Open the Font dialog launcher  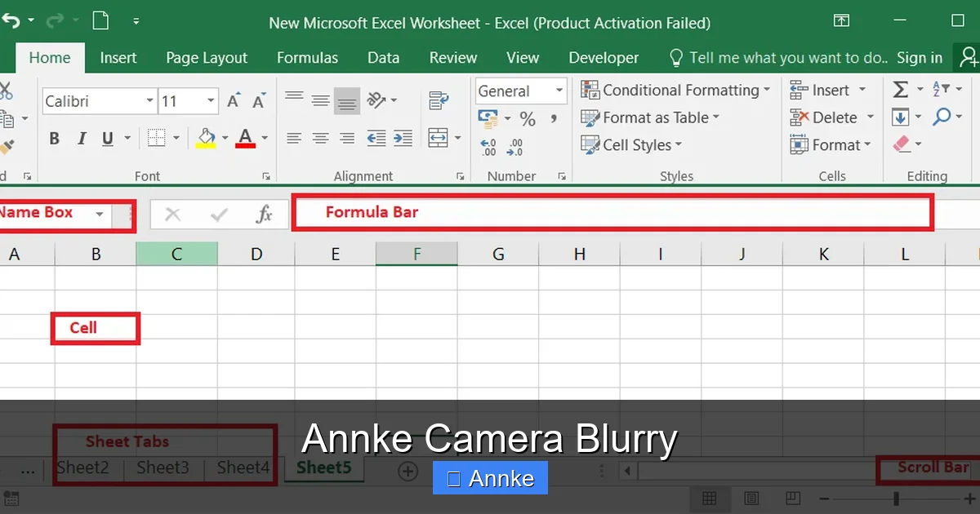click(x=266, y=175)
